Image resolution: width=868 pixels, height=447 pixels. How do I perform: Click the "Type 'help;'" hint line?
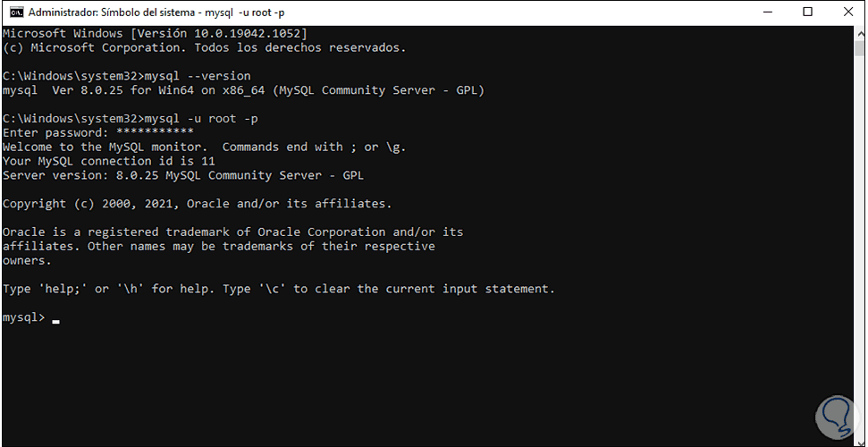click(x=278, y=289)
